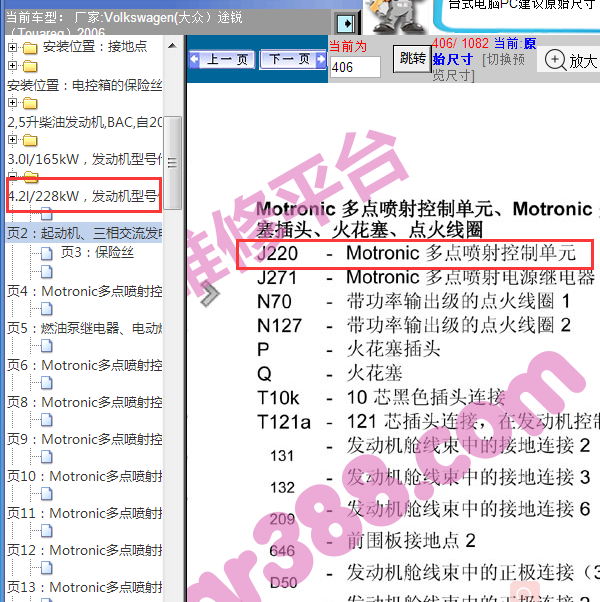The height and width of the screenshot is (602, 600).
Task: Click the Q 火花塞 line
Action: point(329,373)
